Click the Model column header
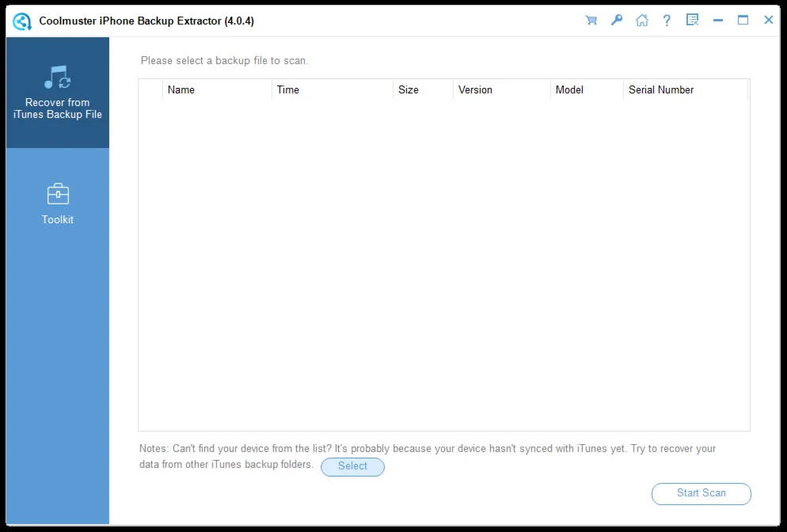Viewport: 787px width, 532px height. coord(587,89)
